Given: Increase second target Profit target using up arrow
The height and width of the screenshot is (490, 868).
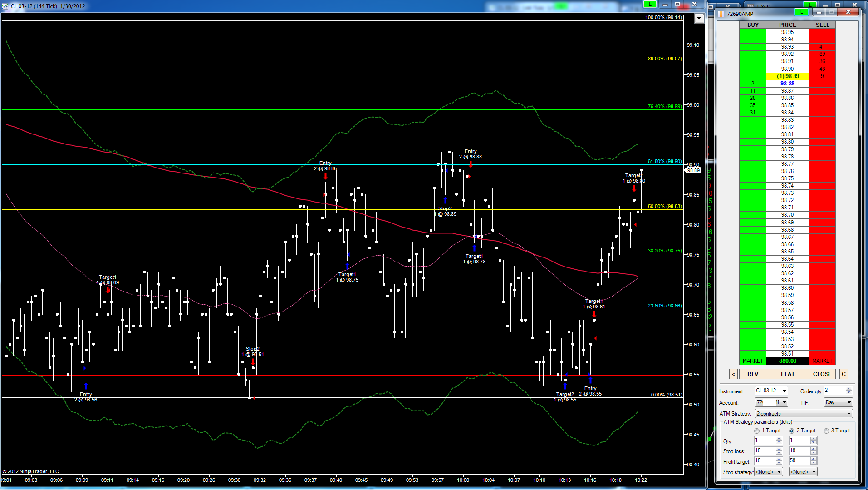Looking at the screenshot, I should coord(814,459).
